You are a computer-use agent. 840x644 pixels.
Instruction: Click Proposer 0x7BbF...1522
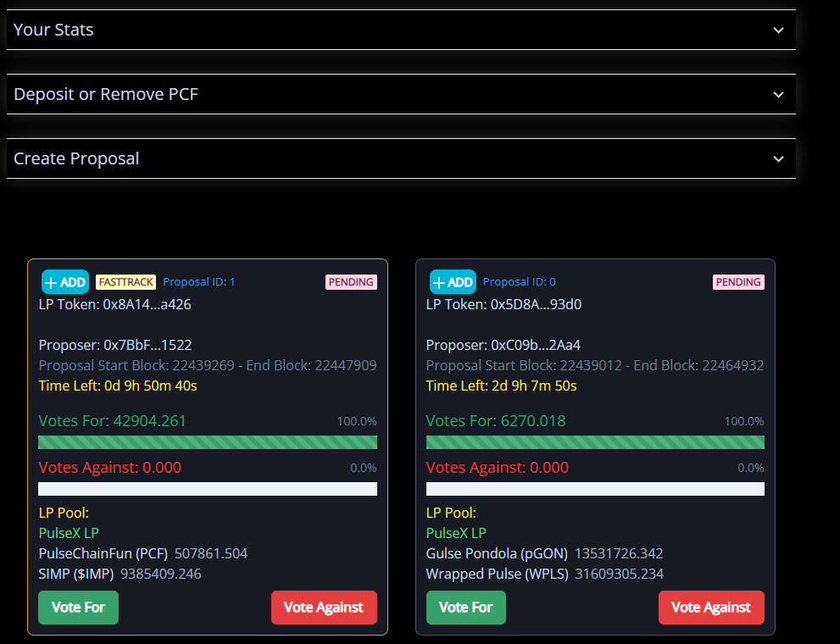(115, 345)
